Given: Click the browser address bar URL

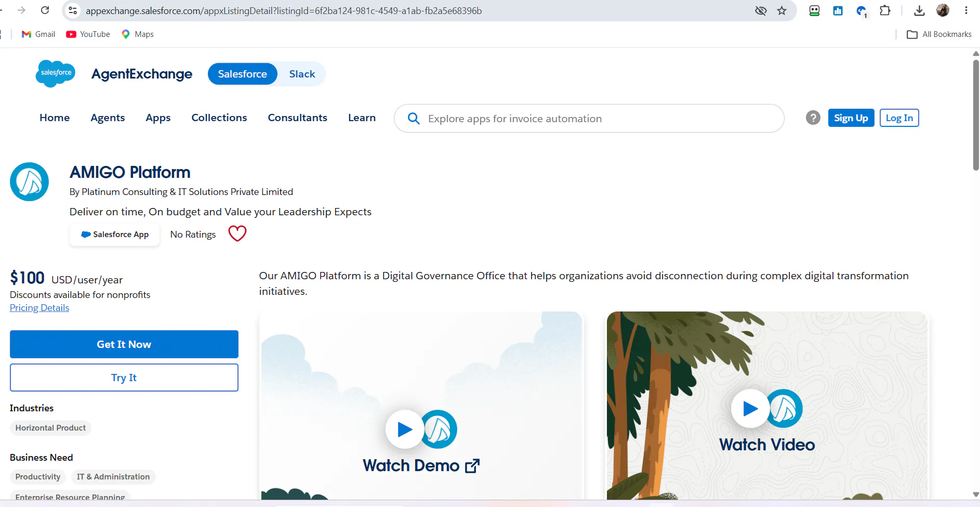Looking at the screenshot, I should [284, 10].
